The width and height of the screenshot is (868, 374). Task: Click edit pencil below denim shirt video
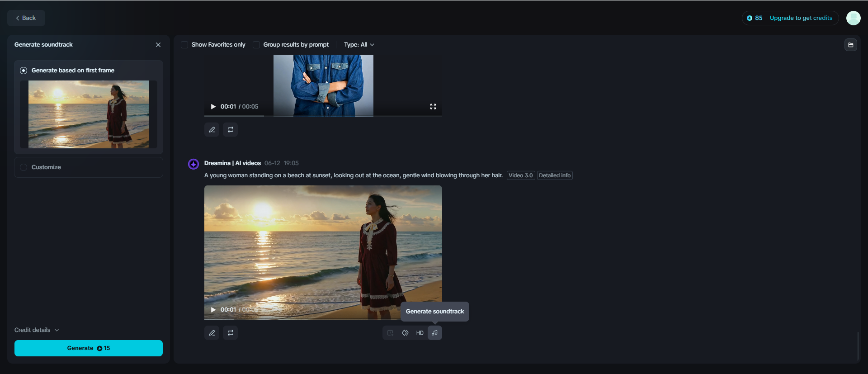click(x=212, y=130)
